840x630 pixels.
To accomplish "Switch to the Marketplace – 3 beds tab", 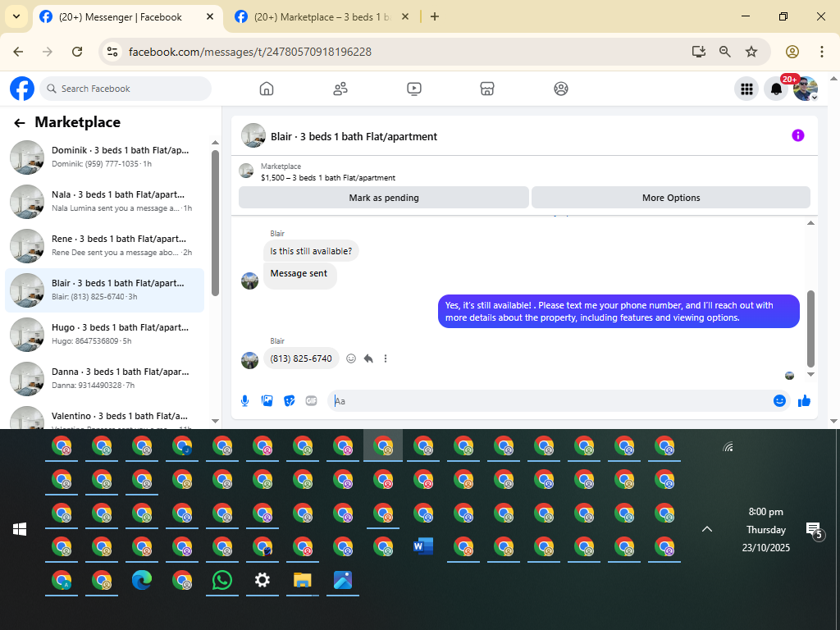I will (x=322, y=17).
